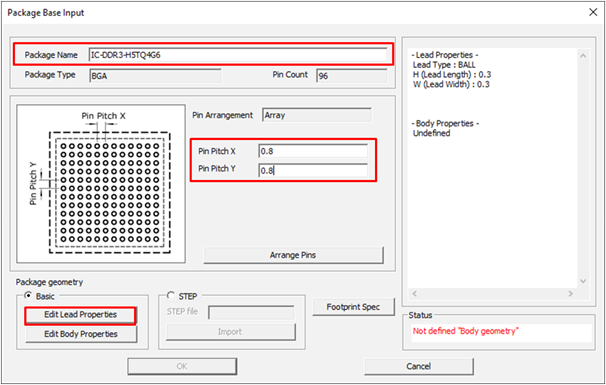606x385 pixels.
Task: Click the Cancel button
Action: (x=419, y=366)
